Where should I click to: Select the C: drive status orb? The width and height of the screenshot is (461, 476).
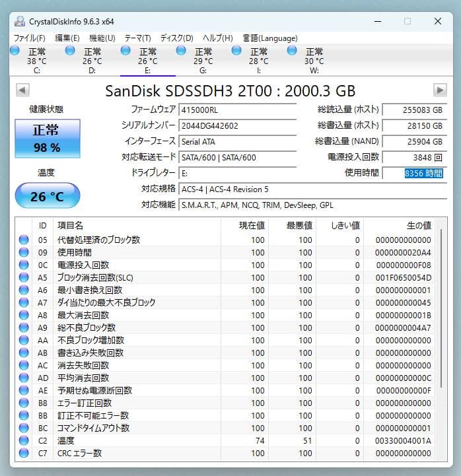(15, 51)
